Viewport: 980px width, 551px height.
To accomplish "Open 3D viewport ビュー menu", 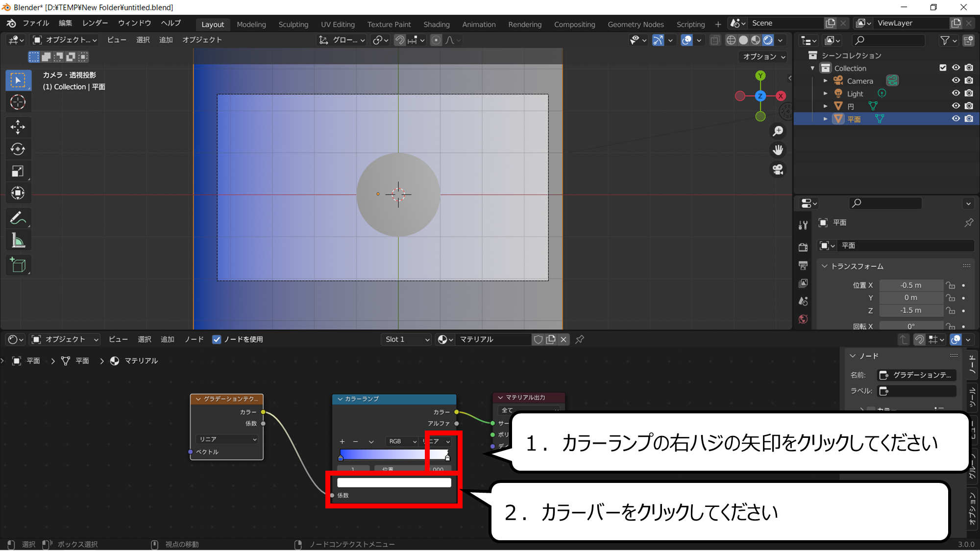I will pos(117,40).
